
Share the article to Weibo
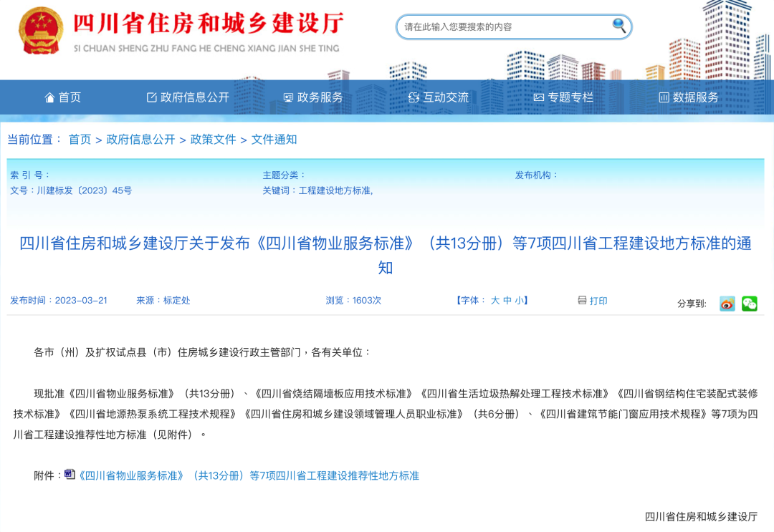point(727,304)
